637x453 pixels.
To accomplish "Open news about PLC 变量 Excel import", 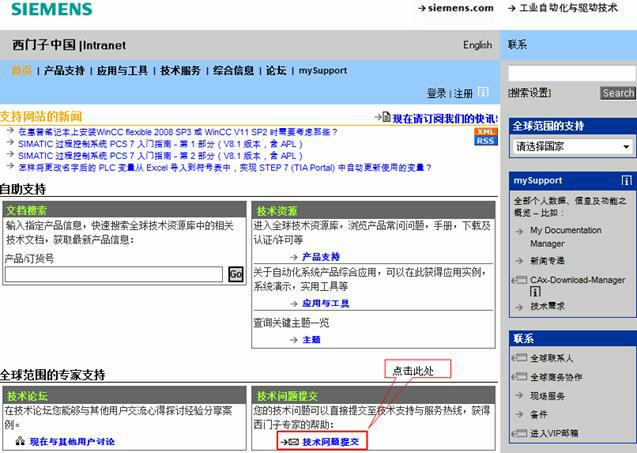I will tap(225, 167).
